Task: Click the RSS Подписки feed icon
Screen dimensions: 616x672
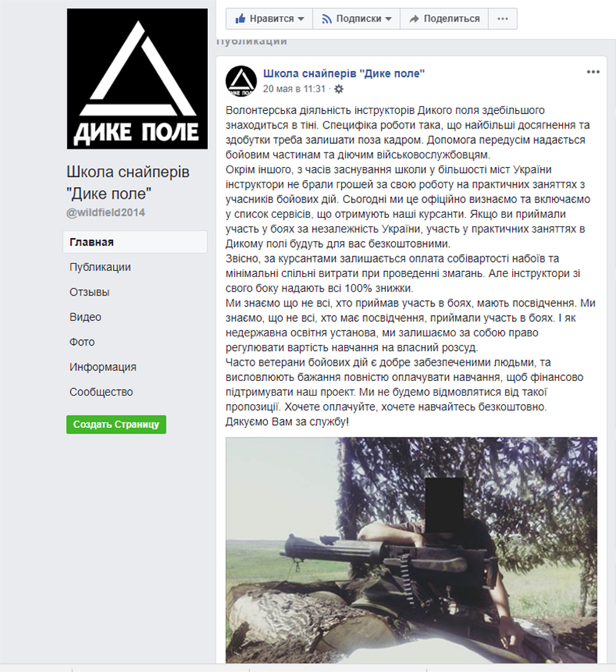Action: (x=326, y=19)
